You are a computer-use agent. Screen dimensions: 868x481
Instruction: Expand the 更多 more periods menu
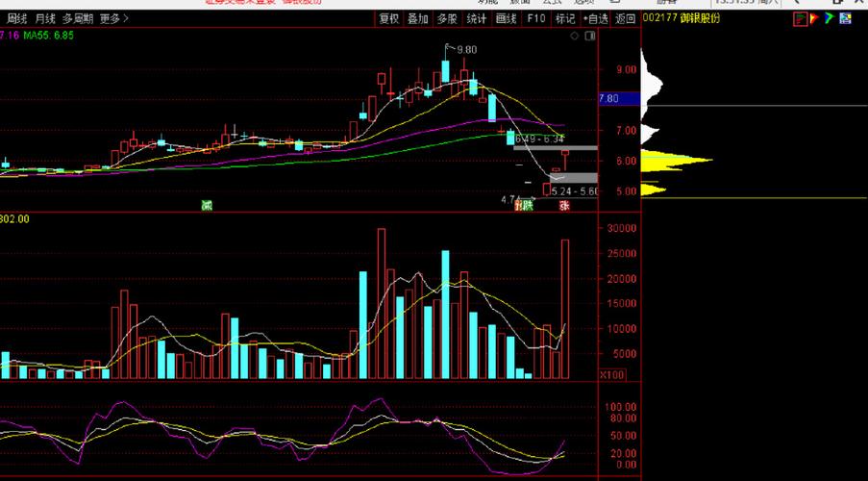click(113, 19)
